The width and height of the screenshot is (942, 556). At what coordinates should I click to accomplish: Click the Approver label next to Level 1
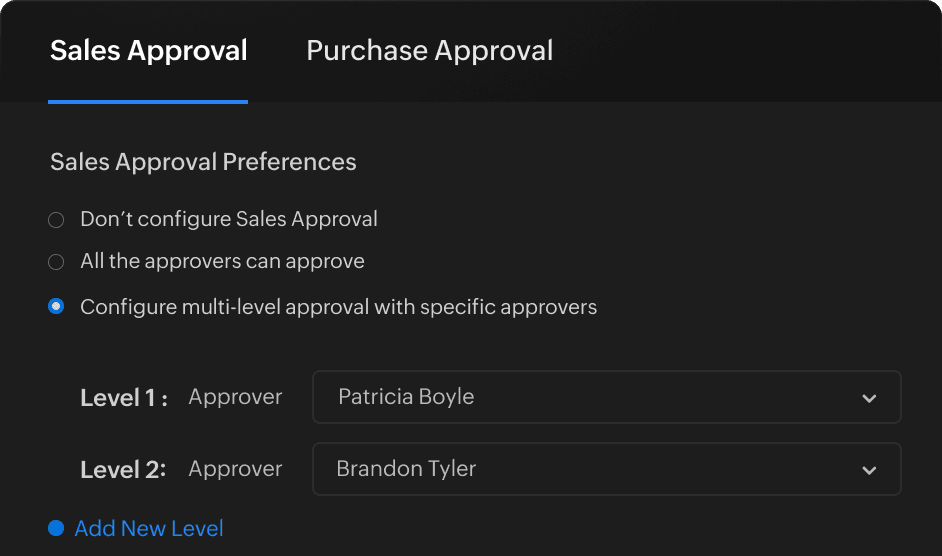tap(235, 398)
